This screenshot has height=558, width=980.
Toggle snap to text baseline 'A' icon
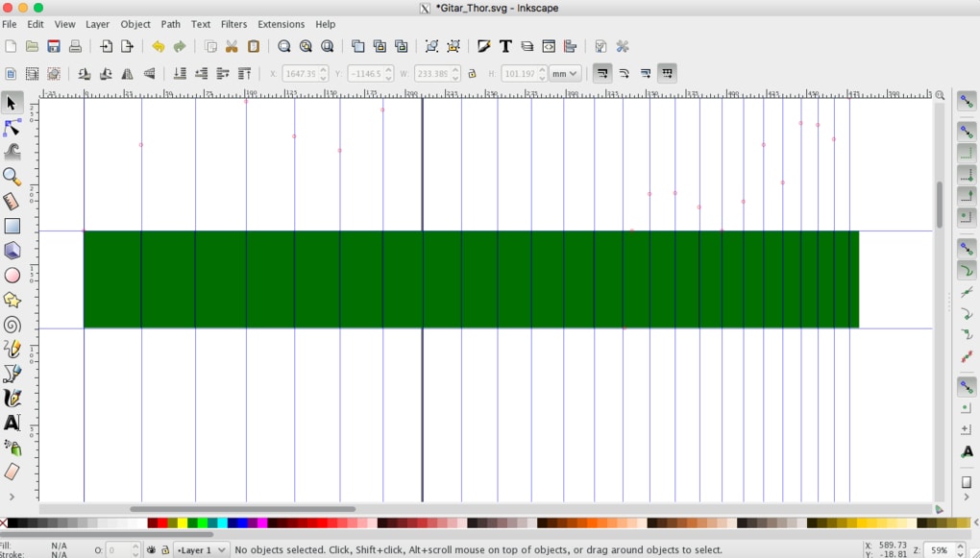pos(967,451)
